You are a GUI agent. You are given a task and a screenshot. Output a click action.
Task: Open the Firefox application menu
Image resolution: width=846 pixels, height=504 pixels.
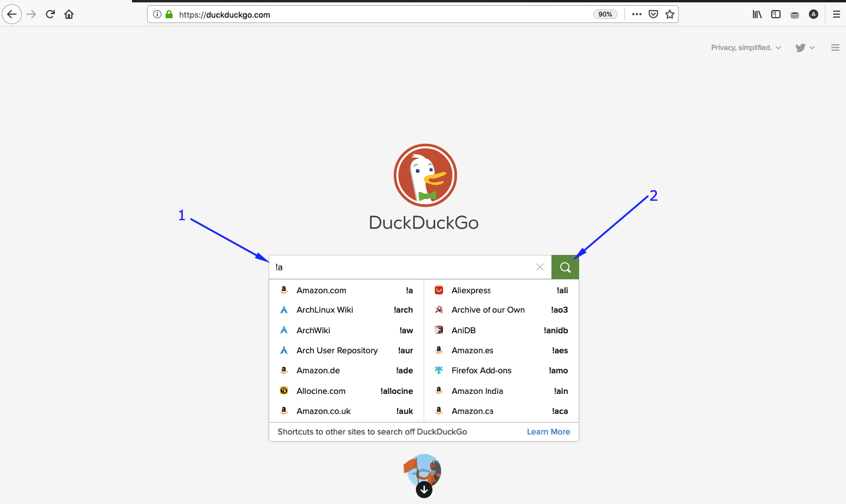(837, 14)
